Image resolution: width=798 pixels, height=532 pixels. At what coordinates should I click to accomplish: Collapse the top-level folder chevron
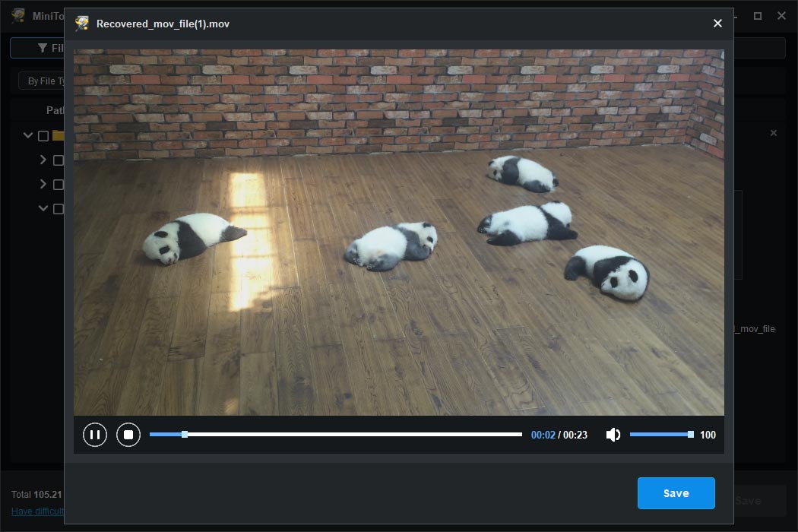(x=28, y=135)
